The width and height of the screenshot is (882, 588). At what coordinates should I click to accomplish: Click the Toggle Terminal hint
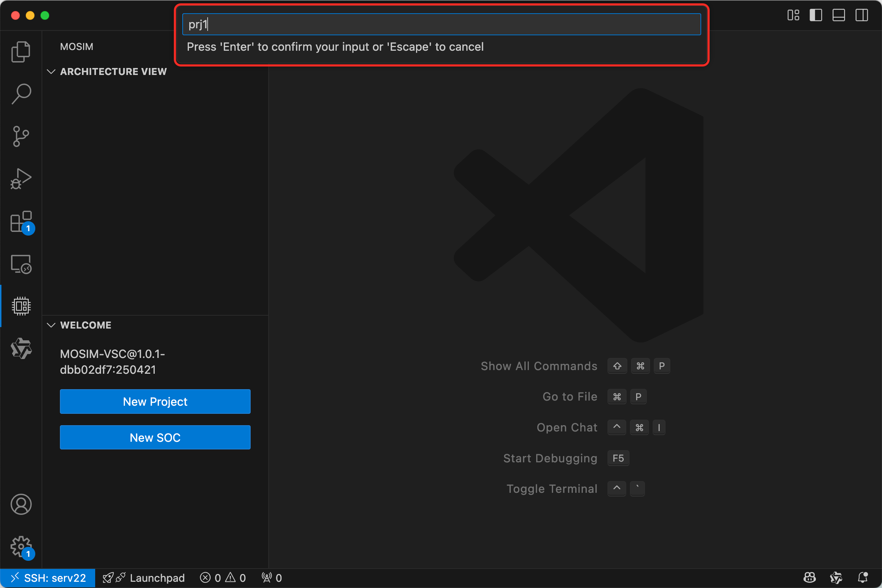click(552, 489)
